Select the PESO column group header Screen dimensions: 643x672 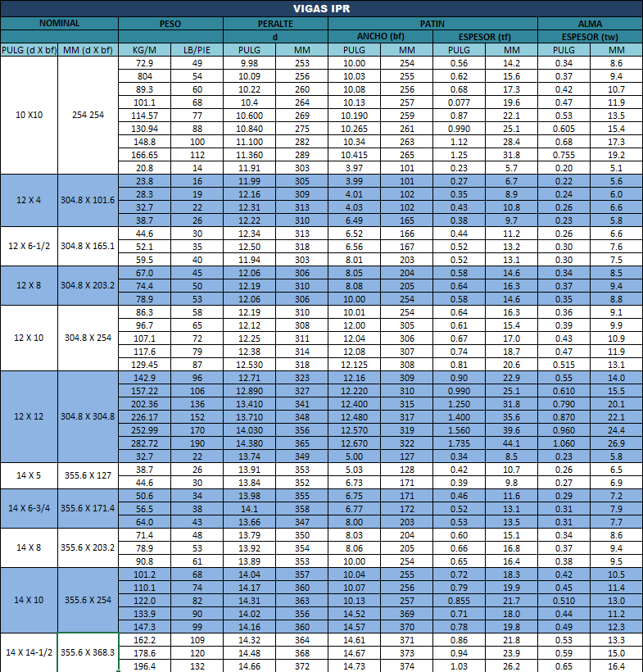pos(170,24)
